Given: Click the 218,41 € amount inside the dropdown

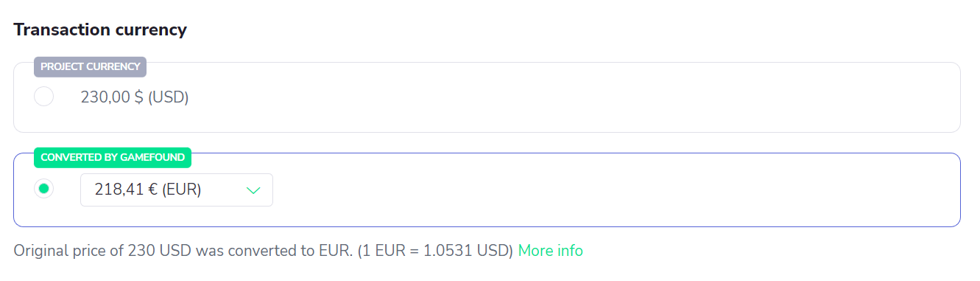Looking at the screenshot, I should pos(127,190).
